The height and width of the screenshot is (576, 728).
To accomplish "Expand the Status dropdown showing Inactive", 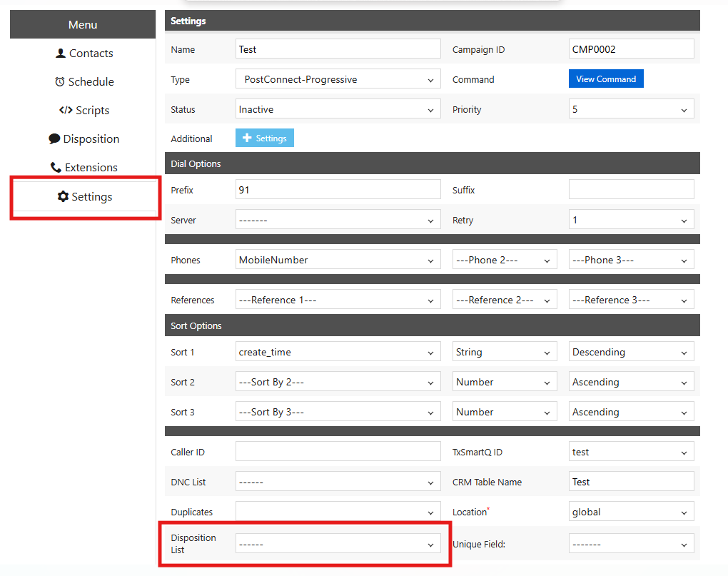I will (338, 110).
